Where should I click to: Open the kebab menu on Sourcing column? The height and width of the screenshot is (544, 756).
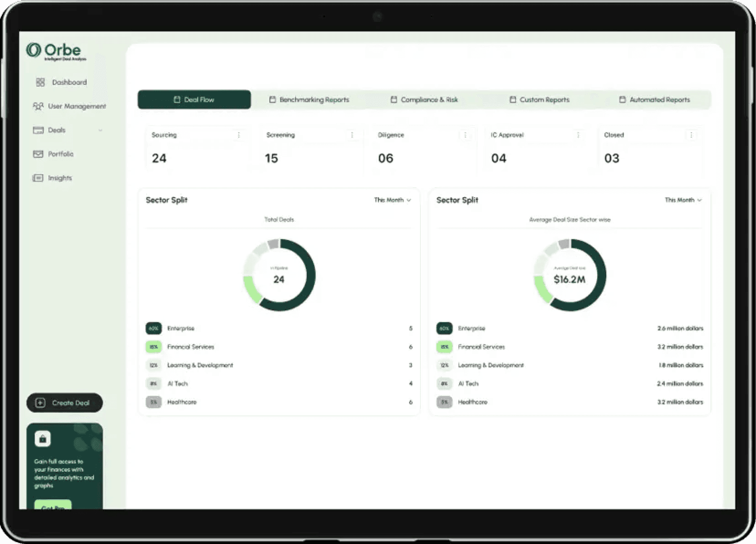(x=238, y=135)
